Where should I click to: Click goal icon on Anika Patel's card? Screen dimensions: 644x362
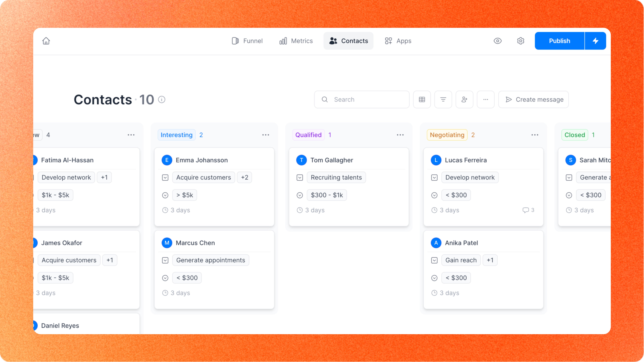coord(434,260)
